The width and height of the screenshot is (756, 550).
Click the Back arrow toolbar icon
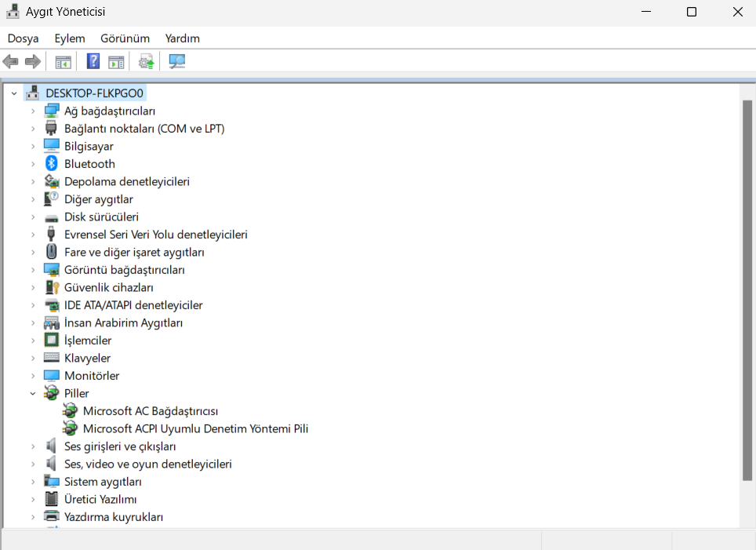pos(11,61)
